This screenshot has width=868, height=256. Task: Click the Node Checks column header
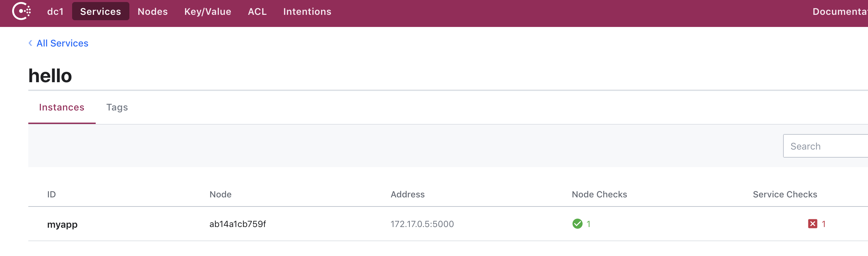pos(599,194)
